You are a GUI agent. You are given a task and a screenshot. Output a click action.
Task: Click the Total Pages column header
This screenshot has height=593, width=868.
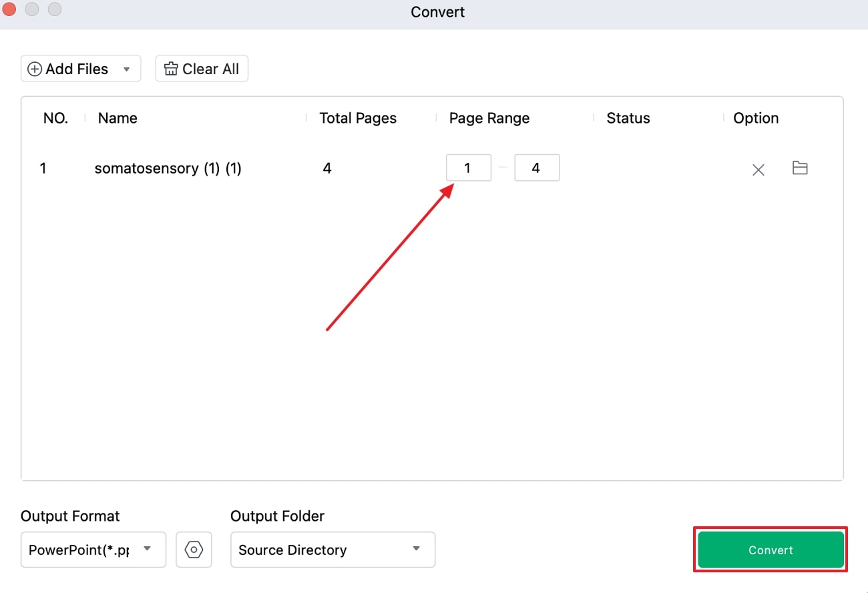[x=358, y=118]
